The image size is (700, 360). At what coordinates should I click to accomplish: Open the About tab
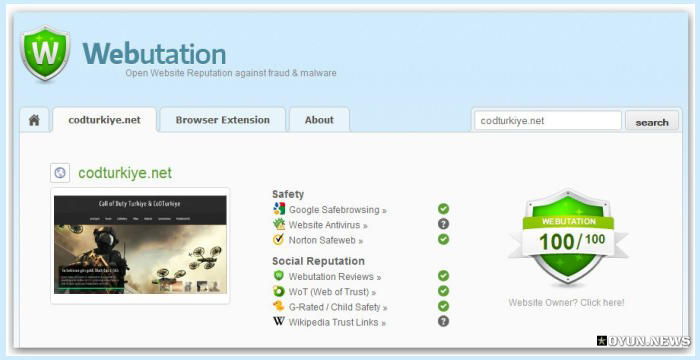[319, 120]
